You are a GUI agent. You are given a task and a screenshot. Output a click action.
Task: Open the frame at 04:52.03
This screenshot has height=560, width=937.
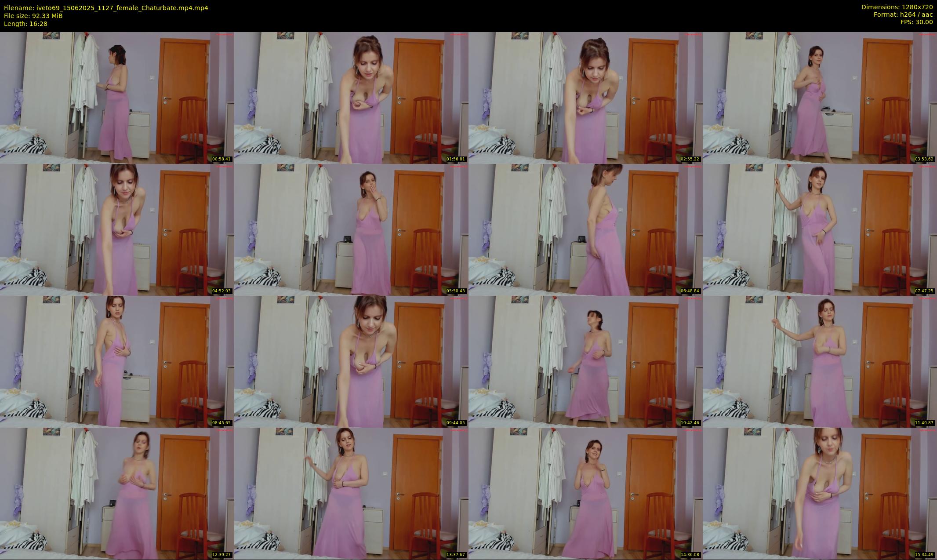tap(117, 229)
